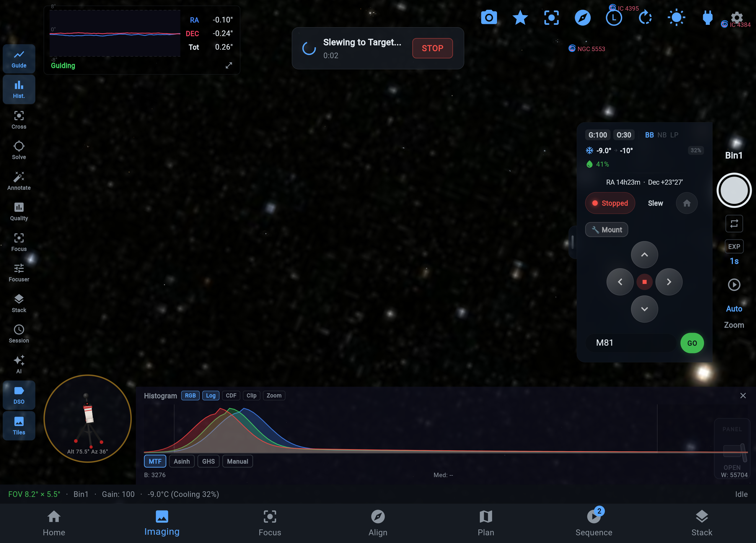The width and height of the screenshot is (756, 543).
Task: Select the Asinh stretch mode
Action: 182,461
